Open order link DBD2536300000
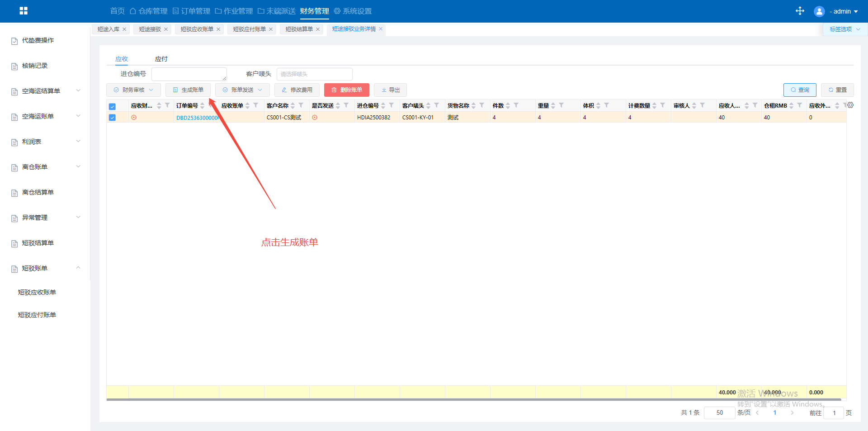This screenshot has width=868, height=431. click(x=197, y=118)
